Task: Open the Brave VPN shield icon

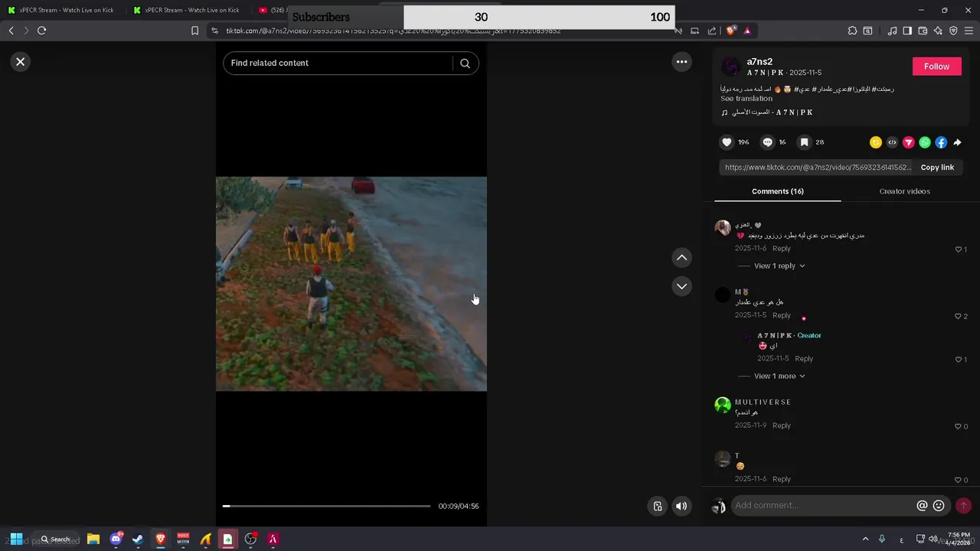Action: [x=953, y=31]
